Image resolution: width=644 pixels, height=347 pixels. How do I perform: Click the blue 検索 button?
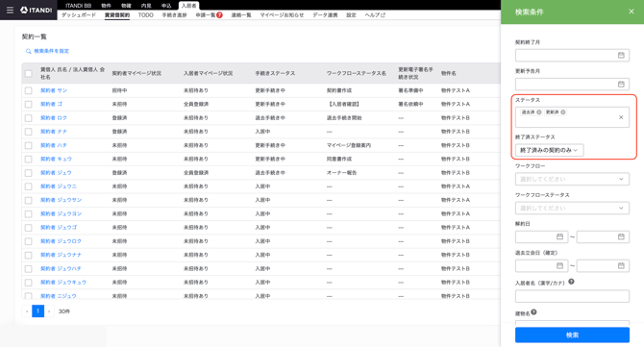click(572, 335)
